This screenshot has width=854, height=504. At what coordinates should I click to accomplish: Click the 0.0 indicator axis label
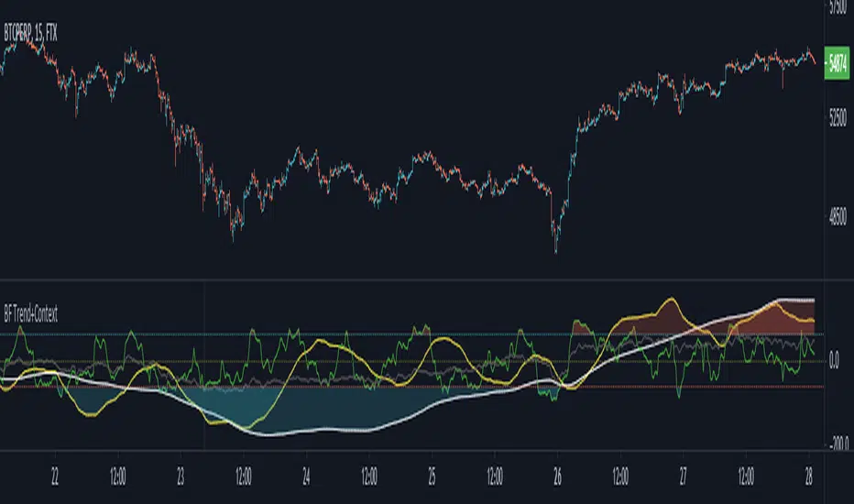click(x=834, y=360)
